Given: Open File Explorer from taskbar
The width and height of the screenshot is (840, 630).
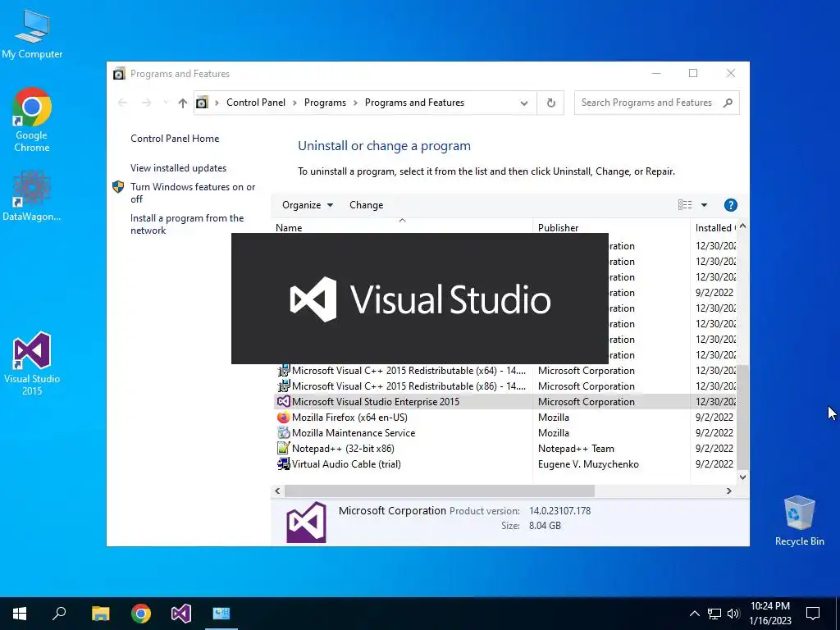Looking at the screenshot, I should tap(100, 614).
